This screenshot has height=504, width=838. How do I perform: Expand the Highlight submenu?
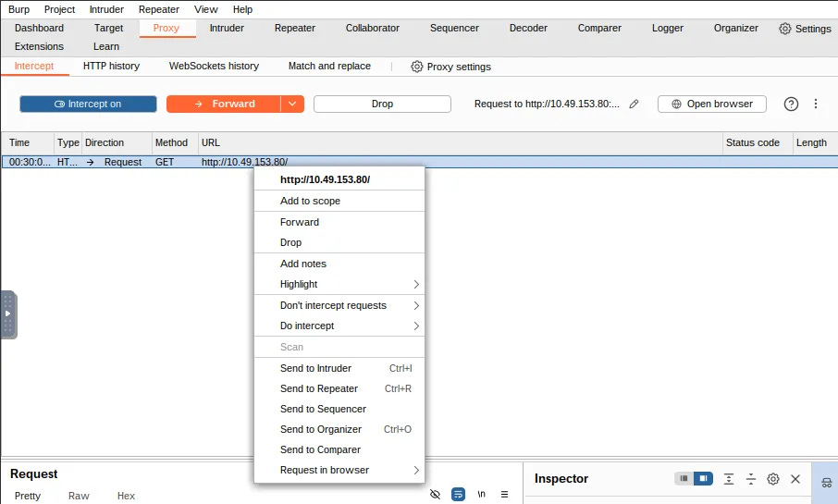click(x=339, y=284)
